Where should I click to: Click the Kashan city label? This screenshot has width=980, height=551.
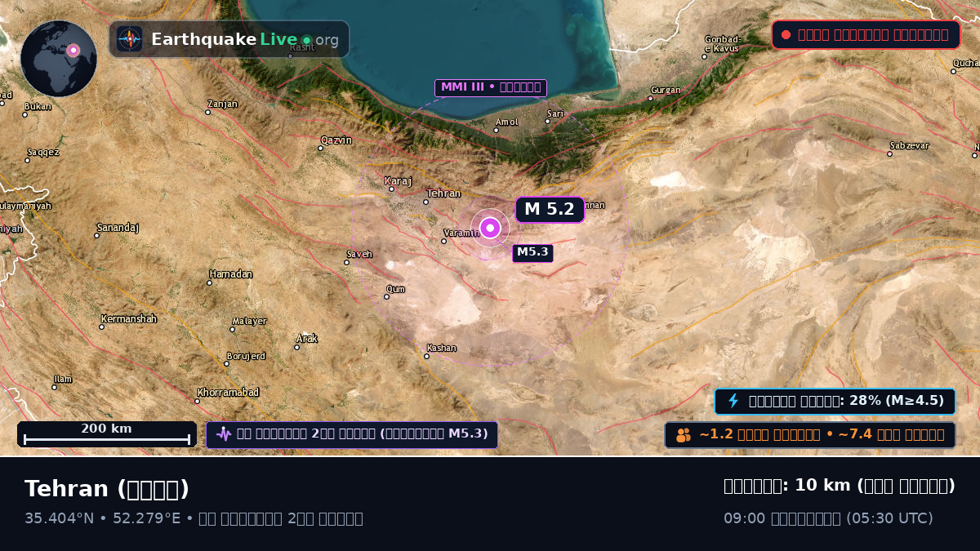pos(442,349)
